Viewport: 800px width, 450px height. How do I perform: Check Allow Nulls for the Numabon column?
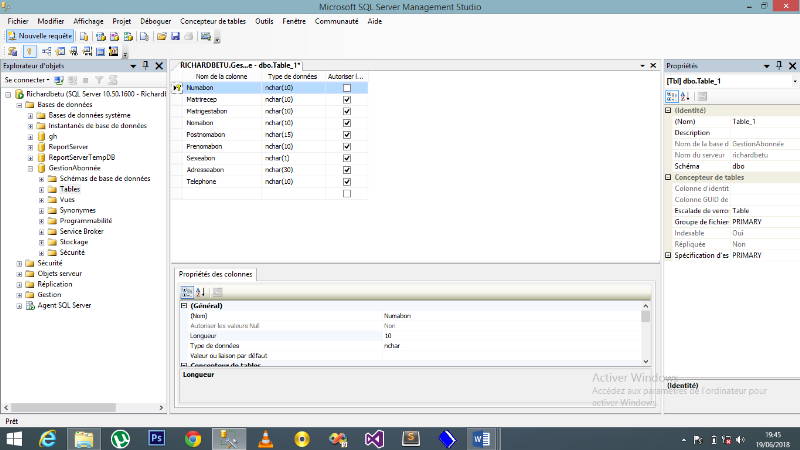click(x=347, y=88)
